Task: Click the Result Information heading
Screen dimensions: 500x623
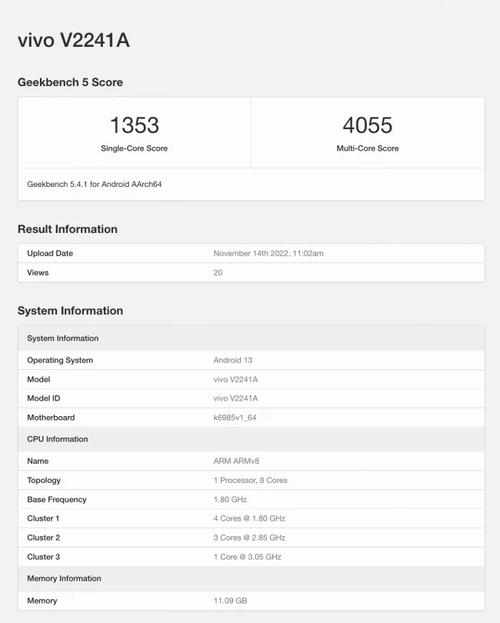Action: 67,229
